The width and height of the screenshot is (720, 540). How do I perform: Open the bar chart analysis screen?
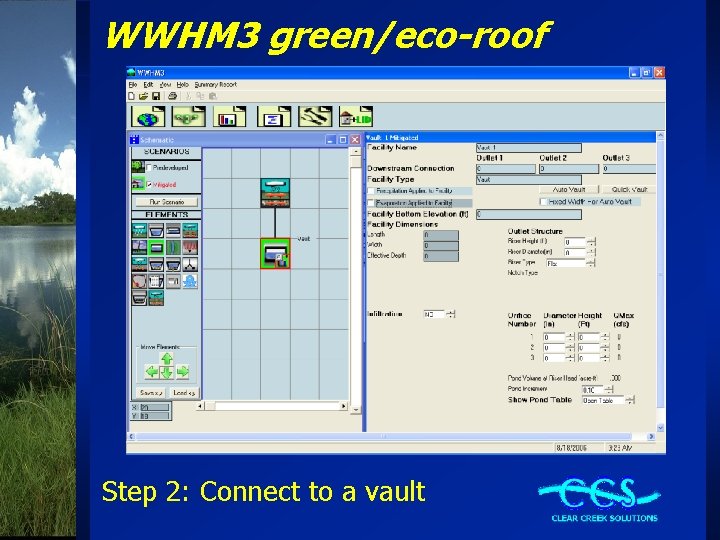click(x=230, y=116)
